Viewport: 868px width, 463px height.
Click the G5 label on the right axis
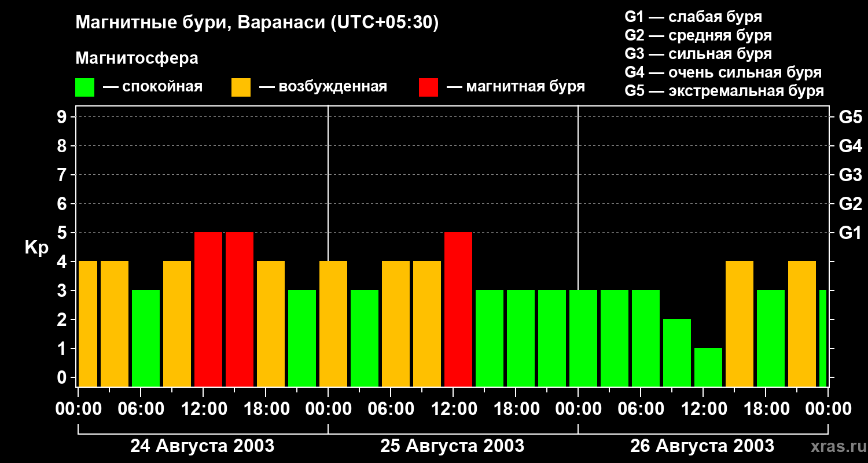[850, 117]
